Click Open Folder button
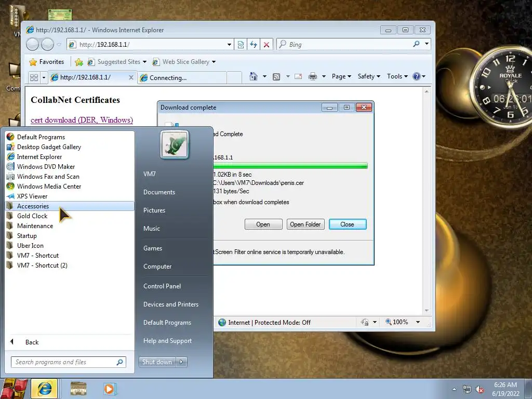The height and width of the screenshot is (399, 532). pos(305,224)
